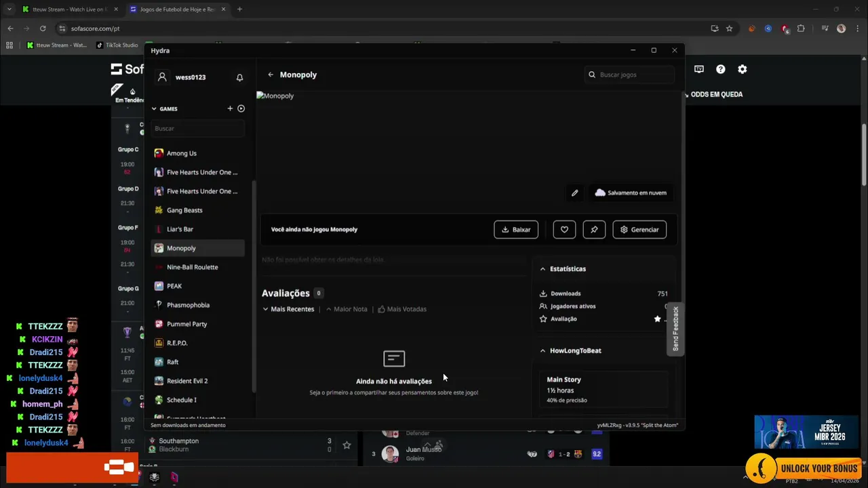Screen dimensions: 868x488
Task: Bookmark this page with the star icon
Action: pyautogui.click(x=729, y=28)
